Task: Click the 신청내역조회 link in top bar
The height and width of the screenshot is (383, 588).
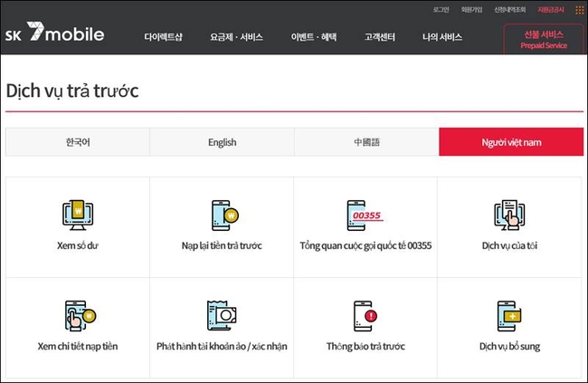Action: pyautogui.click(x=510, y=10)
